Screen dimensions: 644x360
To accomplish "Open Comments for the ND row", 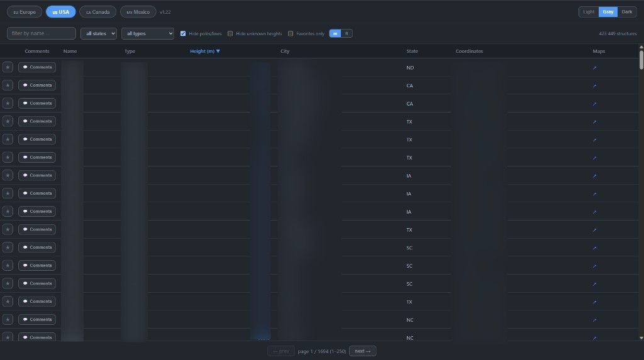I will pyautogui.click(x=37, y=67).
